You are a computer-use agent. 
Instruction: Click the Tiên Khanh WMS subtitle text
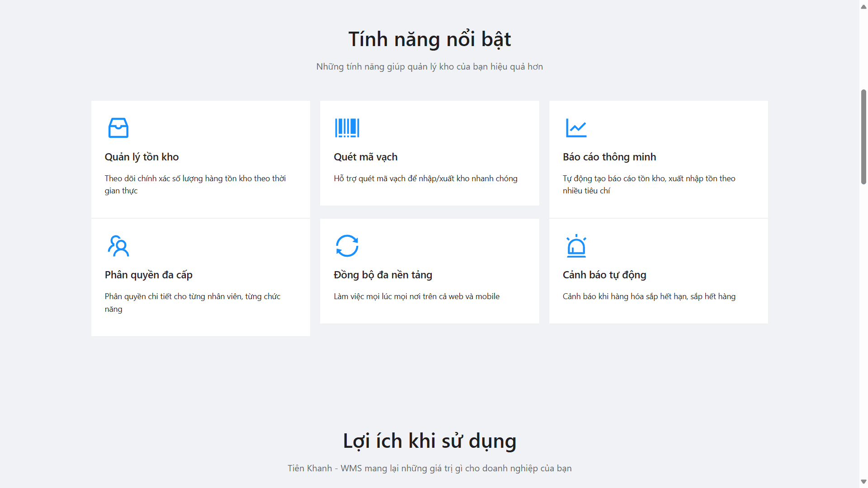(429, 468)
